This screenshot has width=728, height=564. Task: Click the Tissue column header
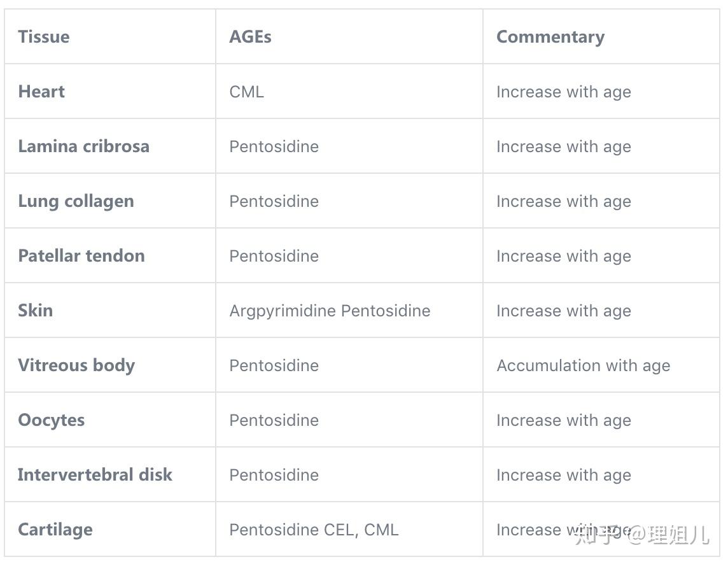pyautogui.click(x=44, y=37)
